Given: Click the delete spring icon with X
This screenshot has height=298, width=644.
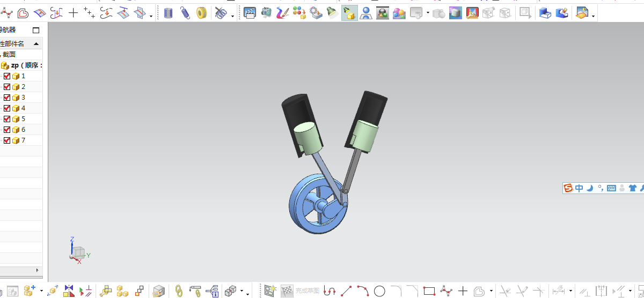Looking at the screenshot, I should click(221, 13).
